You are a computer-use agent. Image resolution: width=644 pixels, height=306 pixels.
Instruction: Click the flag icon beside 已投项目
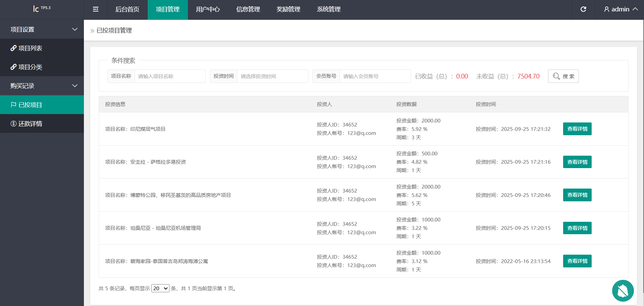click(13, 105)
